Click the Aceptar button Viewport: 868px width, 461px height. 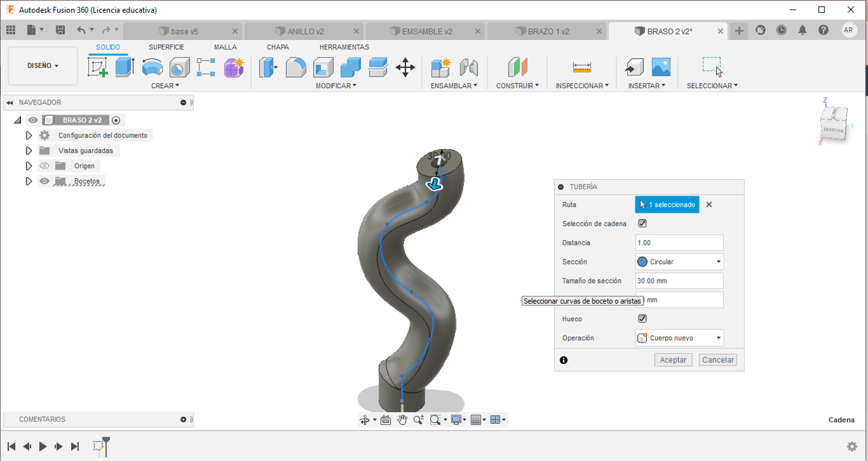tap(673, 360)
